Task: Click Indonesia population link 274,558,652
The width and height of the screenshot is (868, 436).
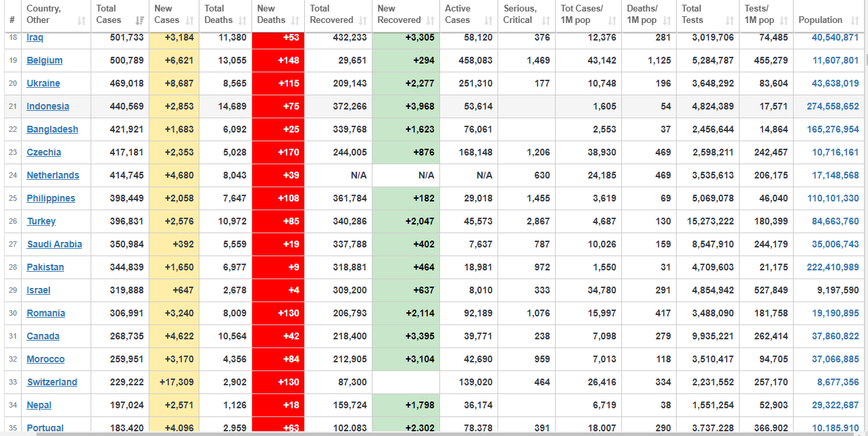Action: 833,106
